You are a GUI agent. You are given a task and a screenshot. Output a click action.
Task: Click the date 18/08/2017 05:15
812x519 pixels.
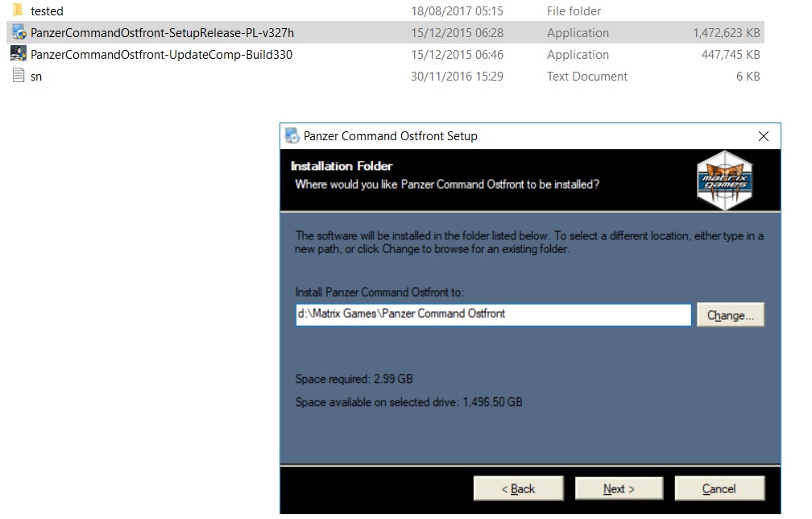pos(457,10)
